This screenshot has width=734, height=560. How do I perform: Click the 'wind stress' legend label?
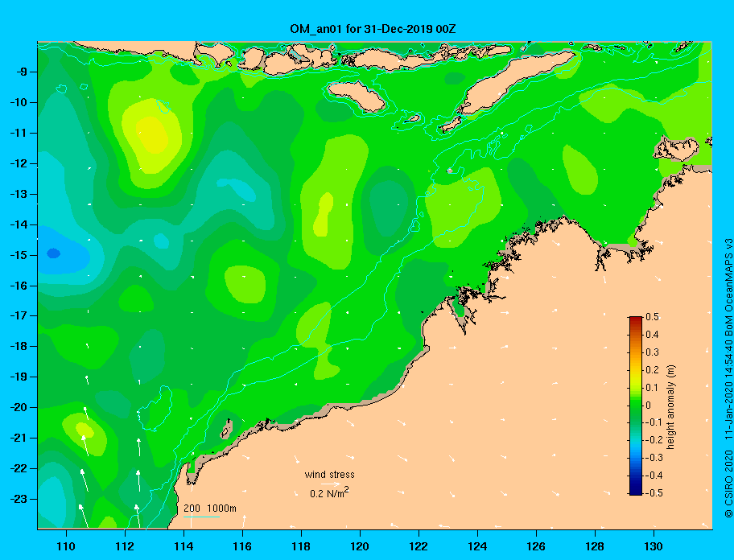pyautogui.click(x=329, y=475)
